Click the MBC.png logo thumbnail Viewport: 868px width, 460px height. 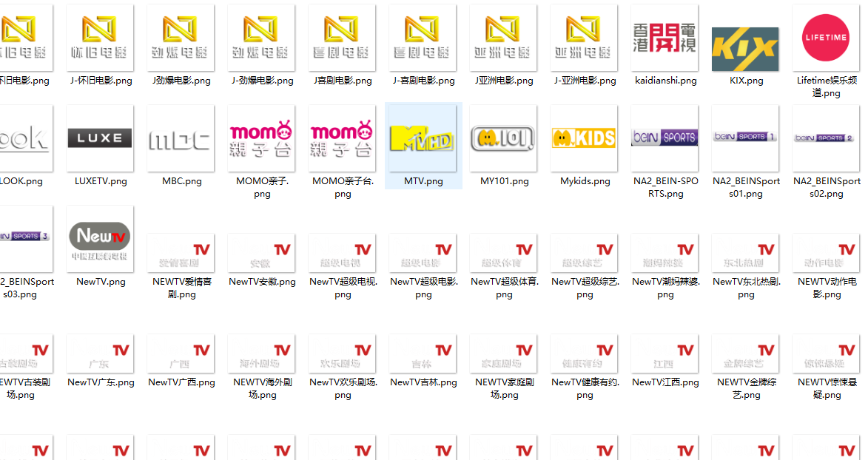[181, 138]
